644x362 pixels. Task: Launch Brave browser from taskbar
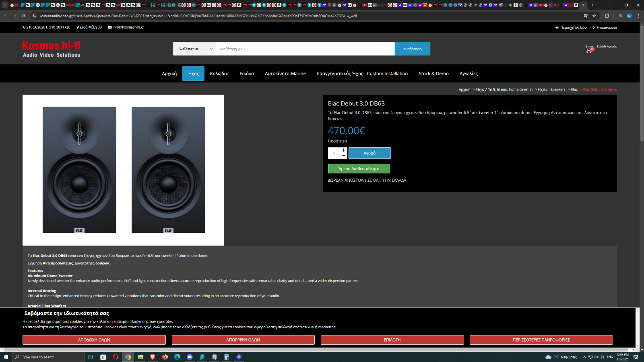point(153,357)
